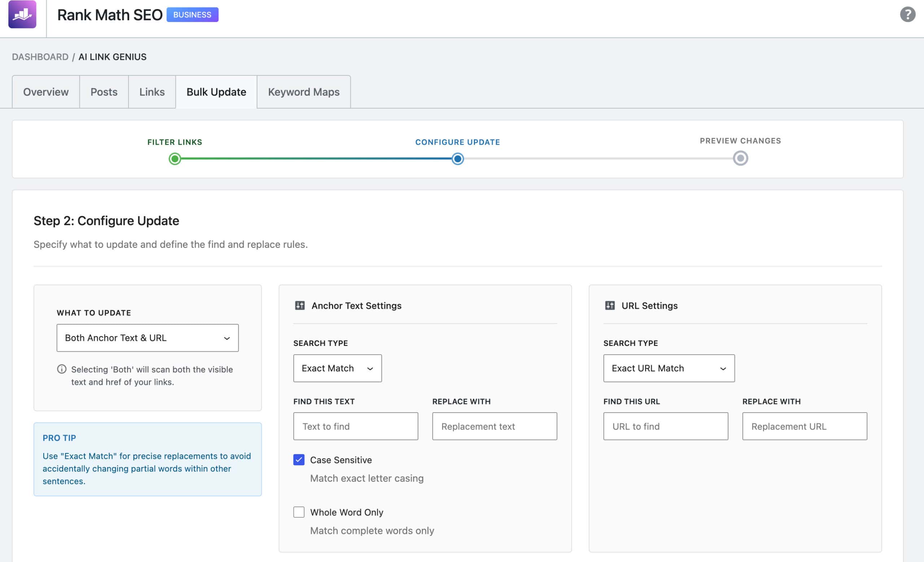Click the 'Match complete words only' description

coord(372,531)
